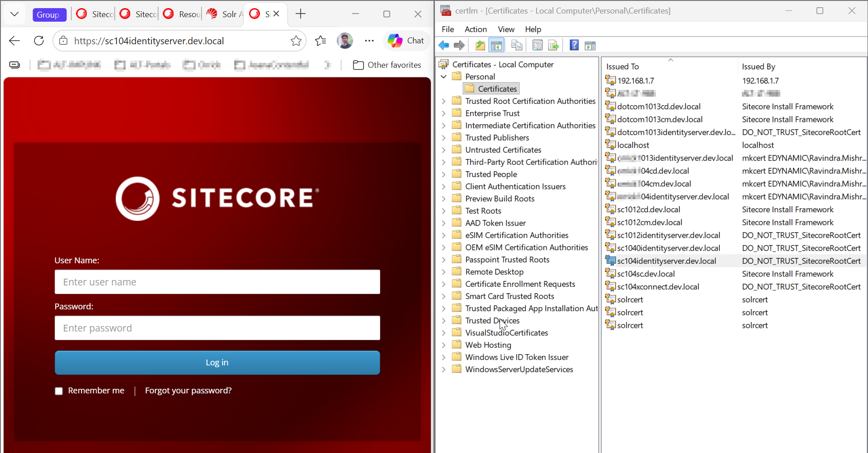The width and height of the screenshot is (868, 453).
Task: Open the Help menu in certlm
Action: click(533, 29)
